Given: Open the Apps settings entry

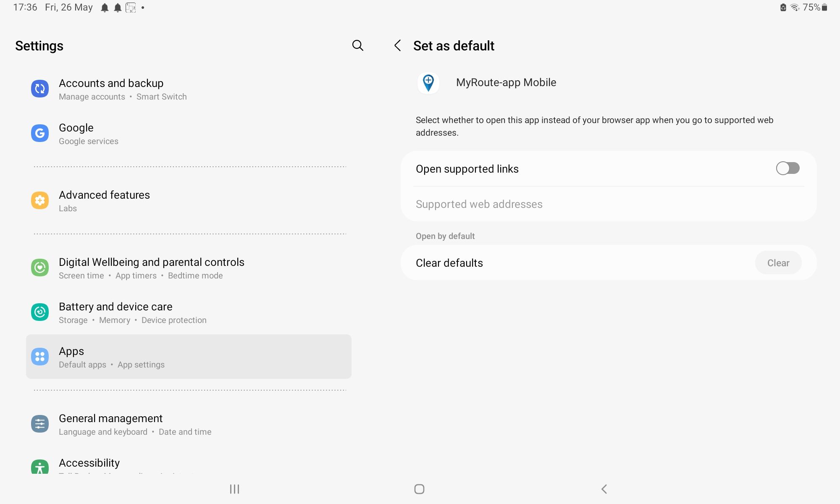Looking at the screenshot, I should (189, 357).
